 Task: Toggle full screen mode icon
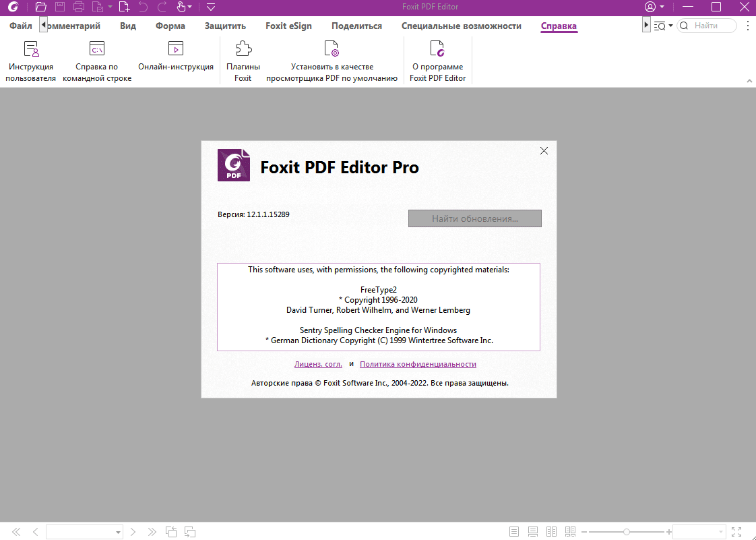[x=736, y=532]
